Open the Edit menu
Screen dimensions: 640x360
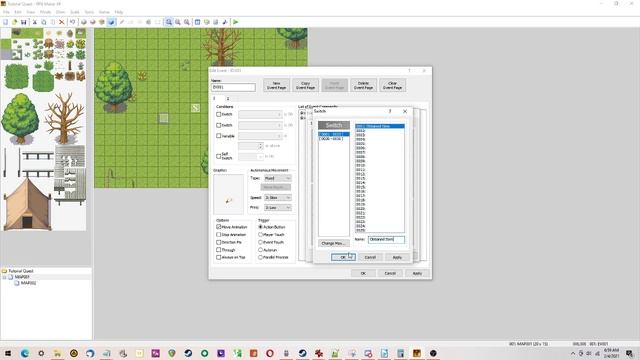(18, 12)
